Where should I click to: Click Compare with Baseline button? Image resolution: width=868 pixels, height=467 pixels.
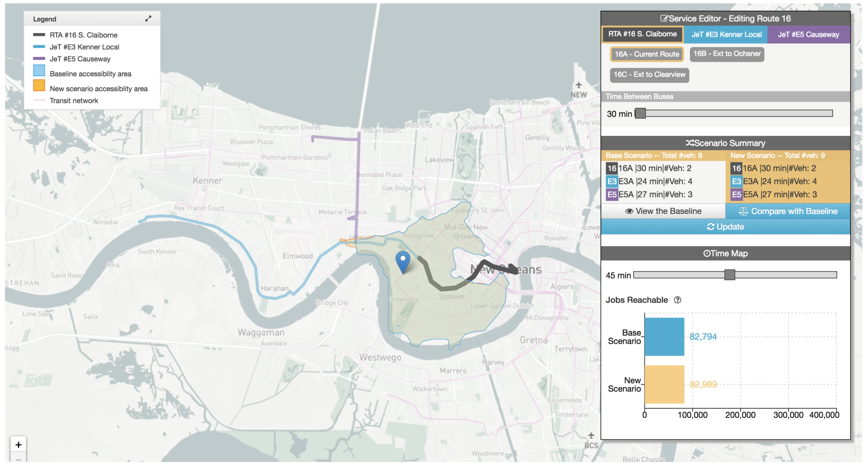point(788,211)
